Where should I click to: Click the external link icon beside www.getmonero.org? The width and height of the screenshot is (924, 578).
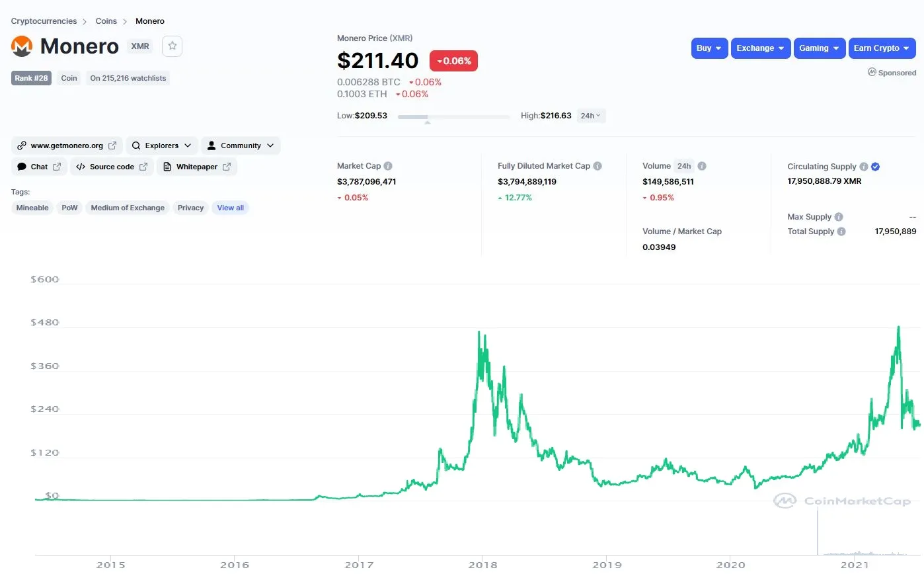[112, 145]
